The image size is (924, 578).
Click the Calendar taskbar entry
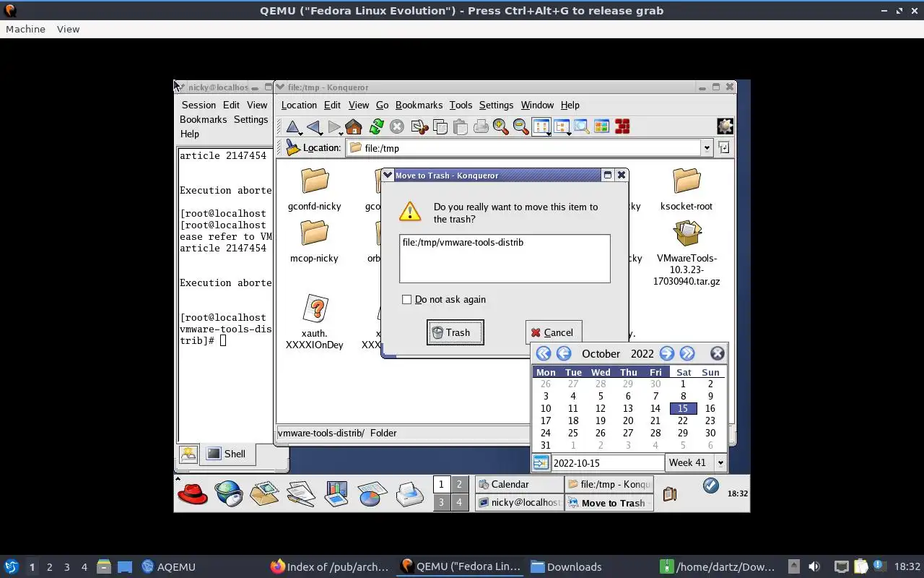point(520,485)
